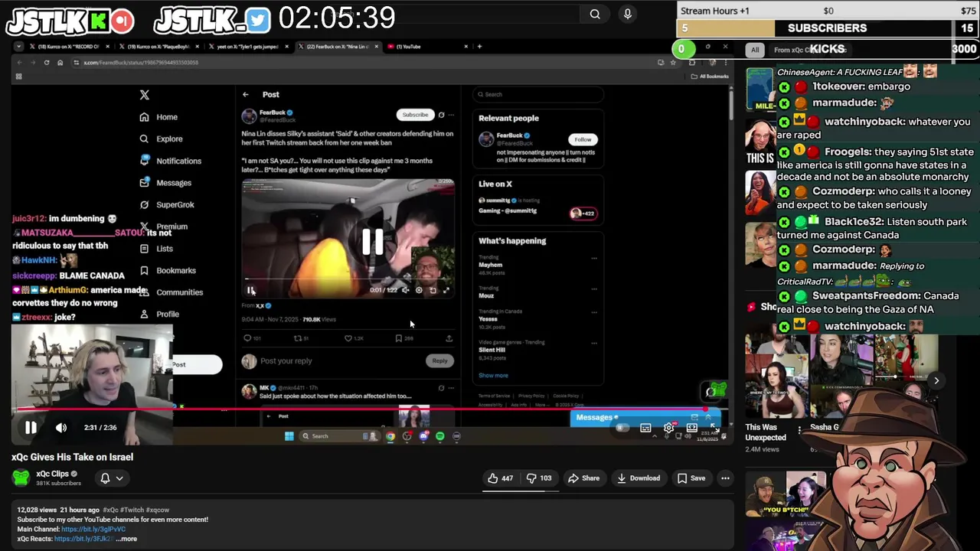Like the video with 447 likes
Screen dimensions: 980x551
click(501, 478)
